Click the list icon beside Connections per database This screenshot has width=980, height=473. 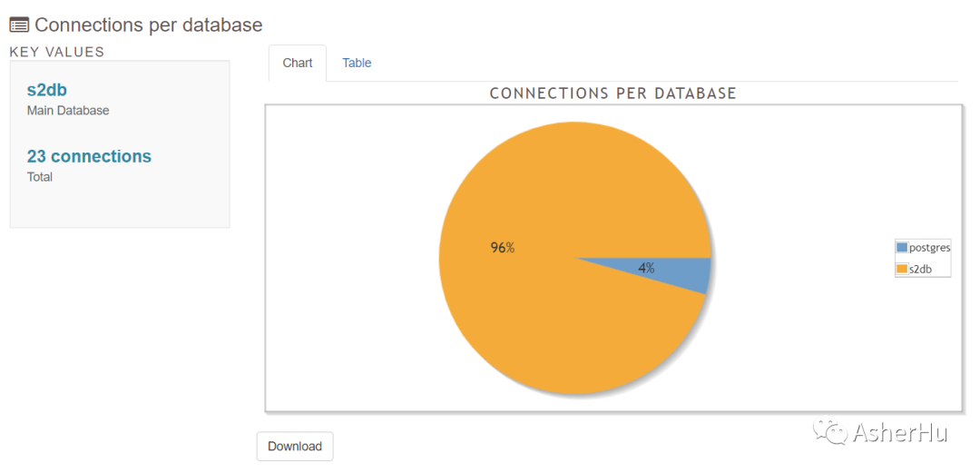19,25
